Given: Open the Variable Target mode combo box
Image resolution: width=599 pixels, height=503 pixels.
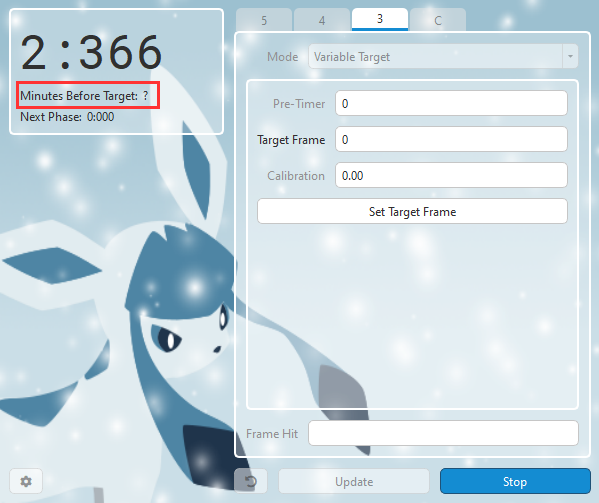Looking at the screenshot, I should point(443,57).
